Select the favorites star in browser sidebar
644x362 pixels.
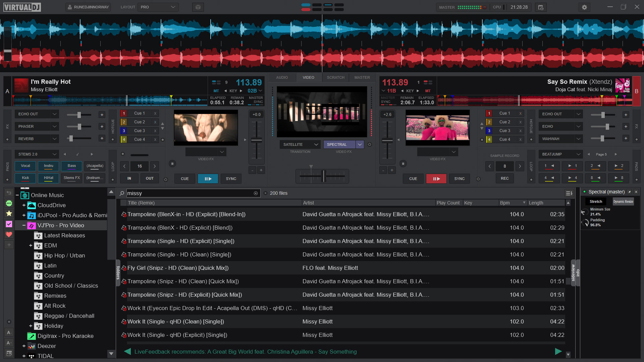pos(9,214)
